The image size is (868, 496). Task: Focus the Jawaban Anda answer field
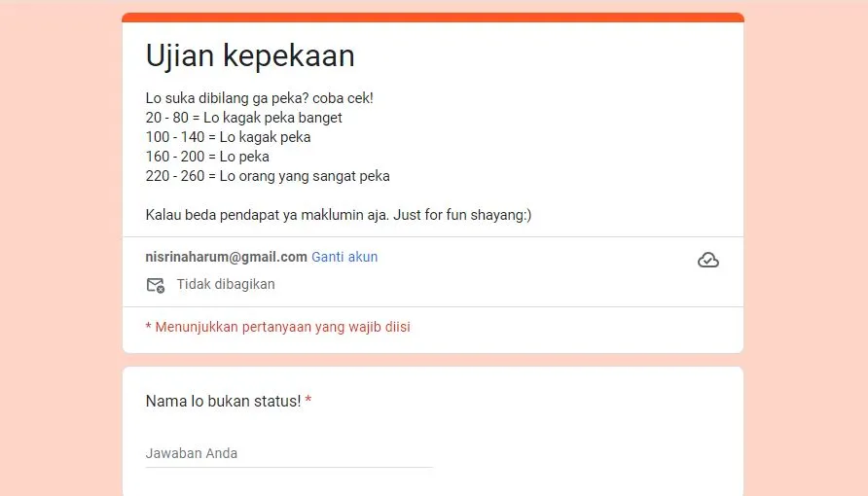coord(289,453)
